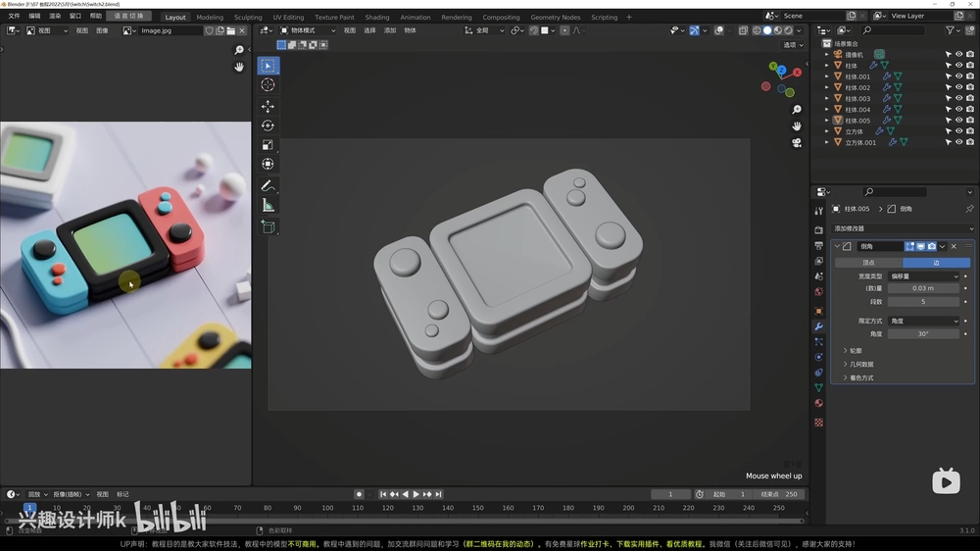Switch to solid viewport shading
This screenshot has width=980, height=551.
click(x=767, y=30)
